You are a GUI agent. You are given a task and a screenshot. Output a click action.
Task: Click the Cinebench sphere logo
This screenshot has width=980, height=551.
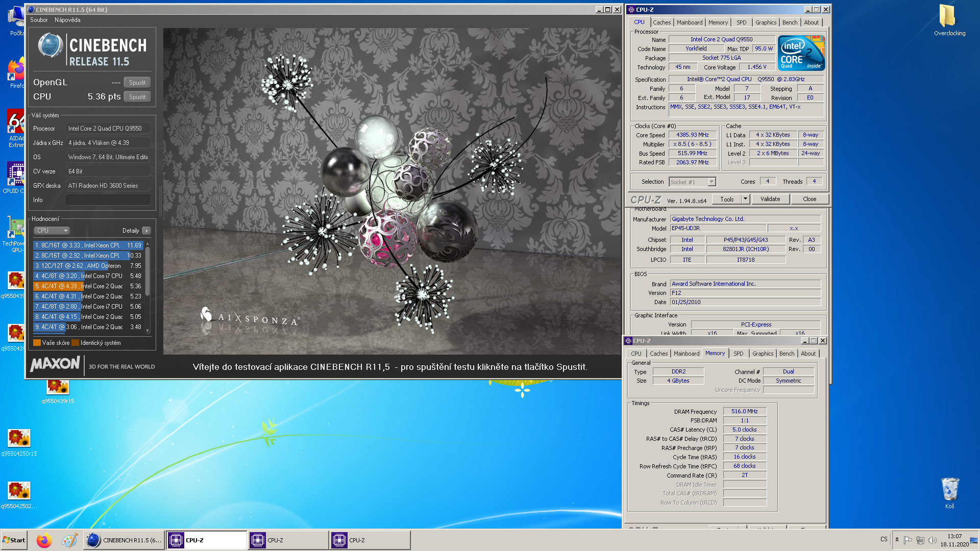point(50,46)
